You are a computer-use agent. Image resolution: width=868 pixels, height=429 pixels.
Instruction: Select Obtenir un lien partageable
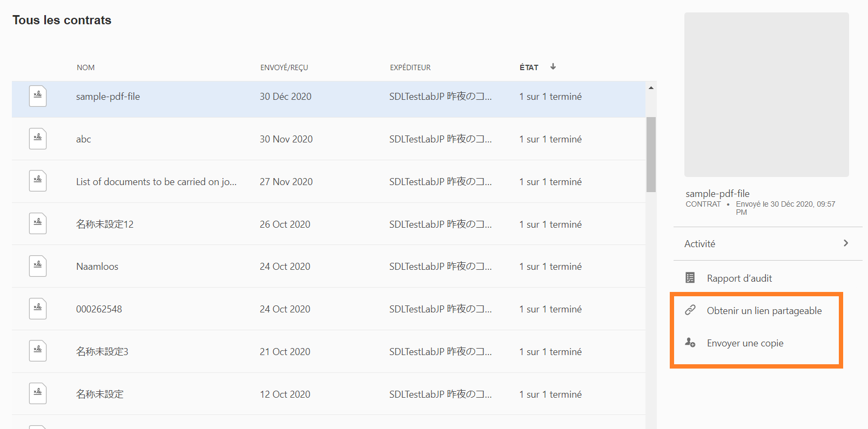pos(764,311)
